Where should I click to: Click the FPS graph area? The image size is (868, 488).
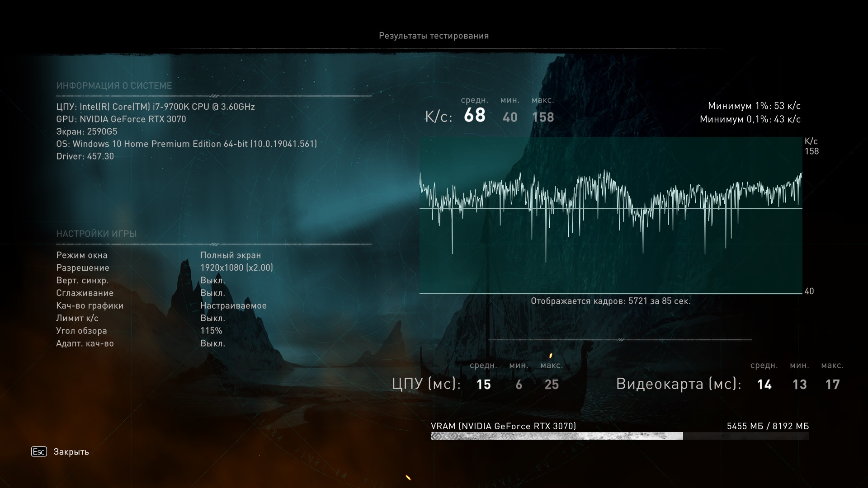pos(610,215)
